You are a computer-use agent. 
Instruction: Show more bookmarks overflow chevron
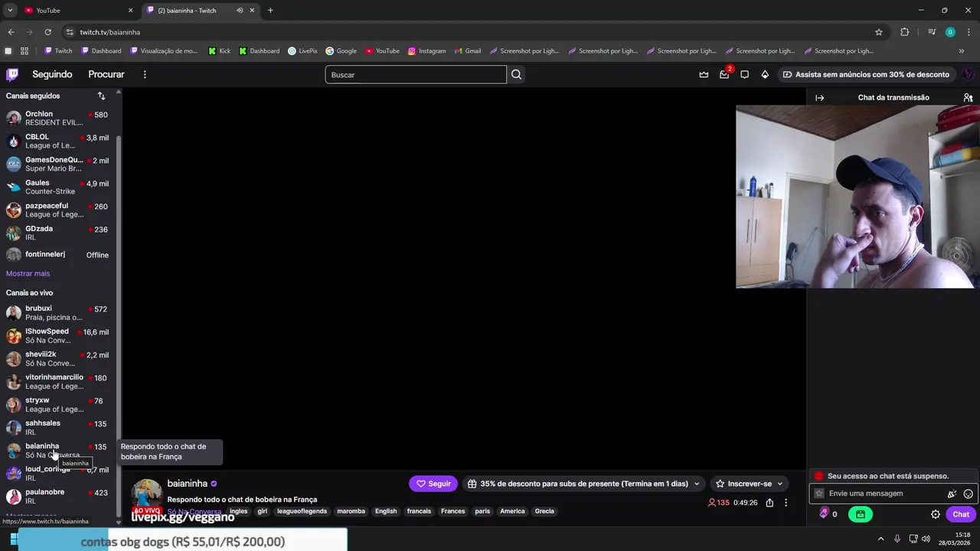961,51
